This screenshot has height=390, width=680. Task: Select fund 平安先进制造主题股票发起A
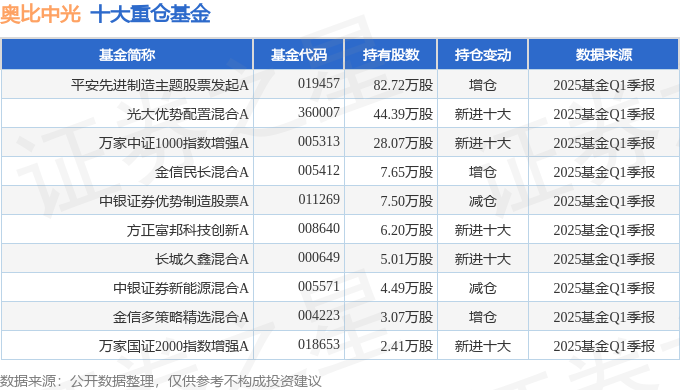tap(160, 85)
